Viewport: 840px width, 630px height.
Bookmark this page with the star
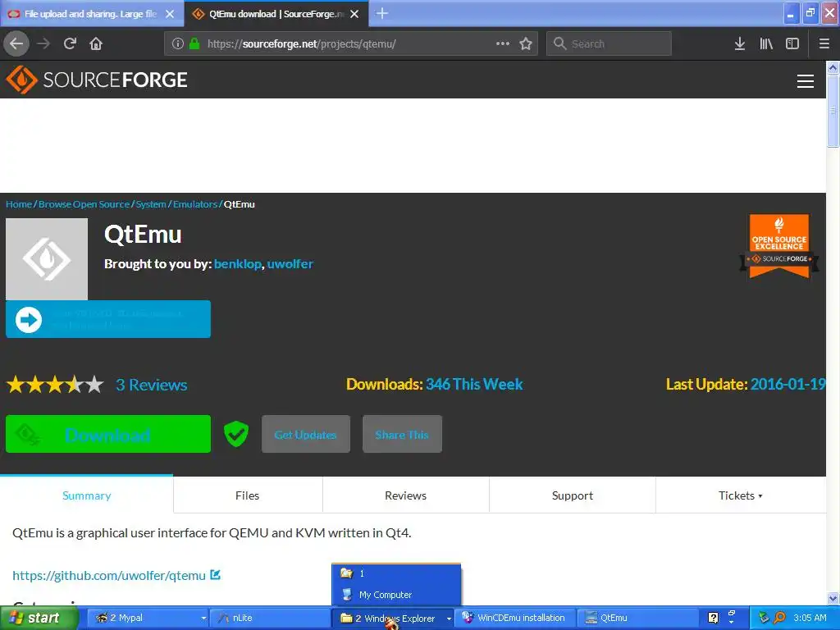tap(526, 43)
